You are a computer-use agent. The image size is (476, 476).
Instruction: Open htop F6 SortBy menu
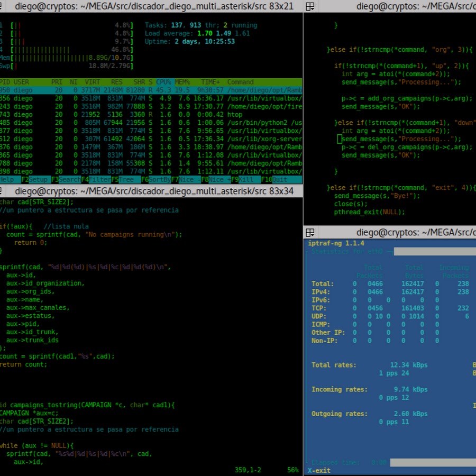[x=155, y=180]
